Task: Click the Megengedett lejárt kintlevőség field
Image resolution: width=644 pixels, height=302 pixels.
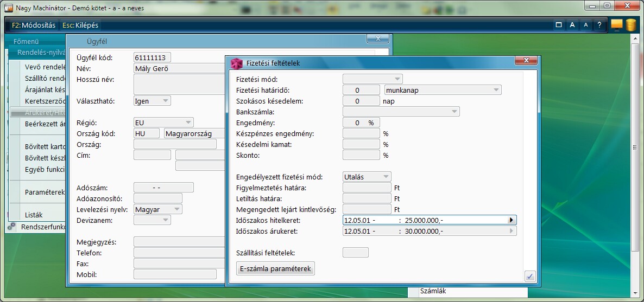Action: (367, 209)
